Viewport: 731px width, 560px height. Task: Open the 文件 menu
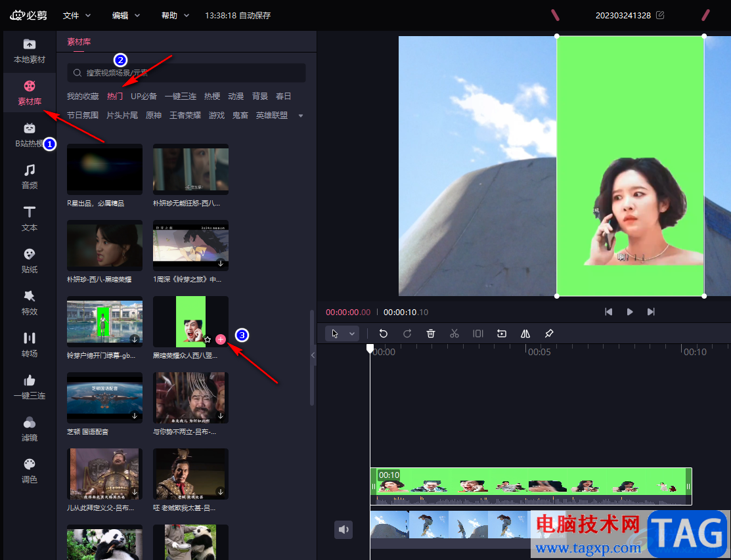point(77,15)
